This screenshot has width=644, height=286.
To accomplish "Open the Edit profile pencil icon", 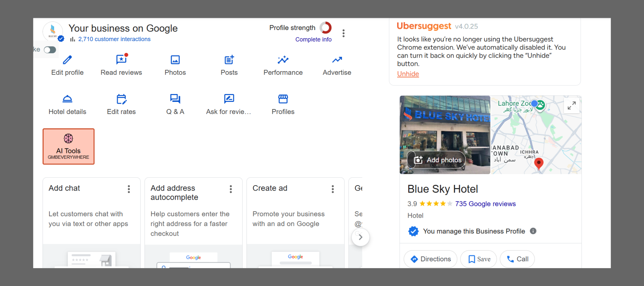I will click(x=67, y=60).
